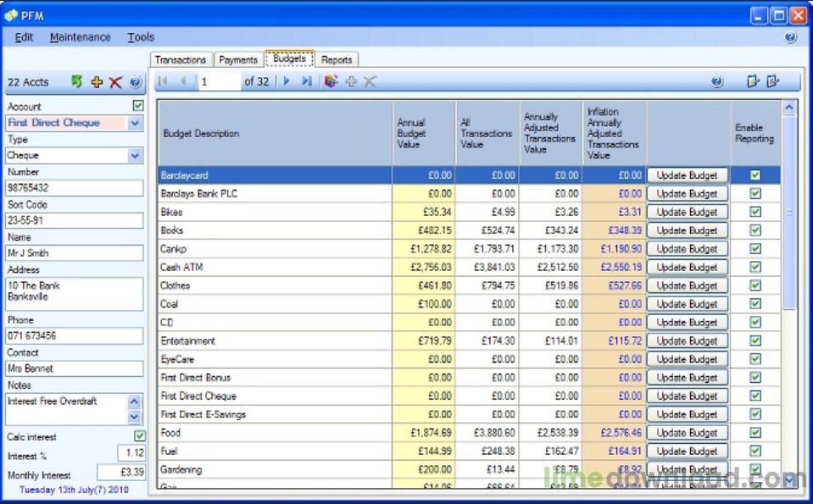The width and height of the screenshot is (813, 504).
Task: Switch to the Transactions tab
Action: tap(181, 60)
